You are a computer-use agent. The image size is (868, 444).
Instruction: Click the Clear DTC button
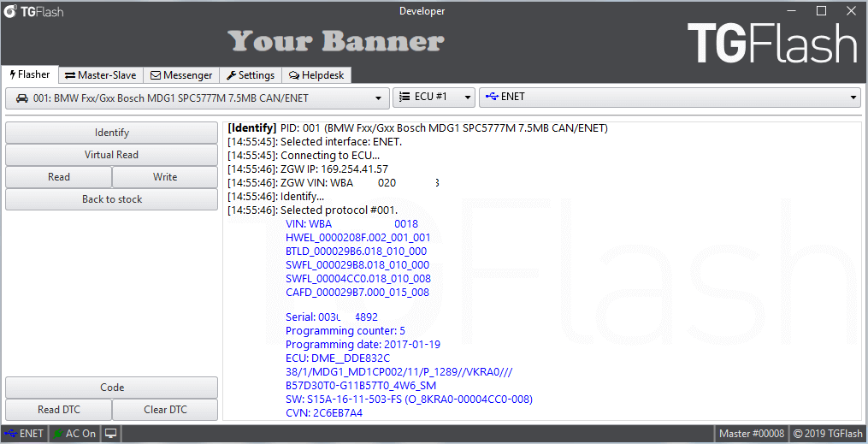[165, 410]
